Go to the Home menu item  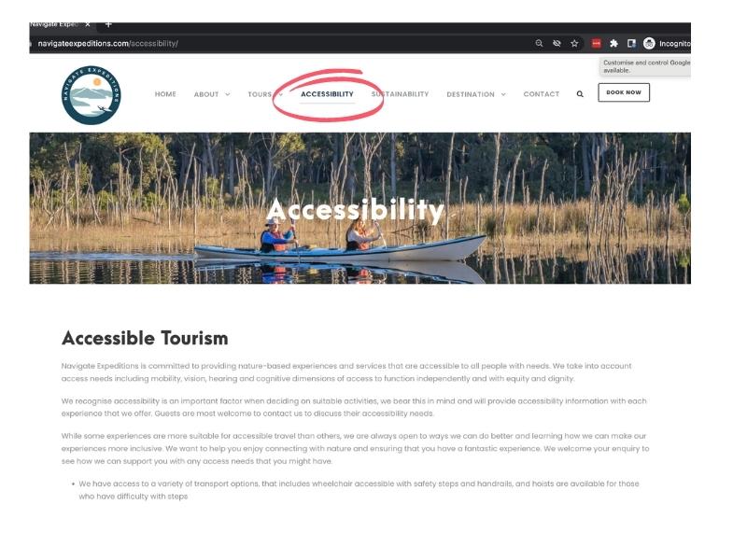(165, 94)
